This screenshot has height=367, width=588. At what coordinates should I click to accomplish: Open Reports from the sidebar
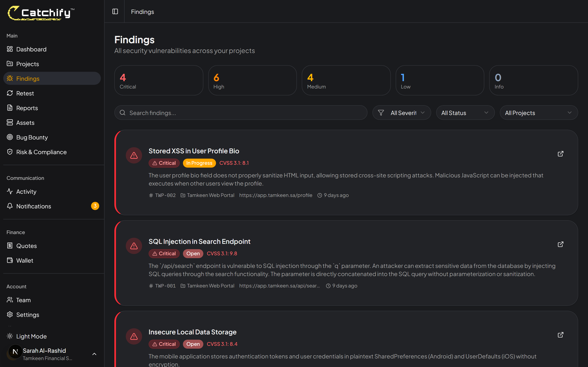tap(27, 108)
